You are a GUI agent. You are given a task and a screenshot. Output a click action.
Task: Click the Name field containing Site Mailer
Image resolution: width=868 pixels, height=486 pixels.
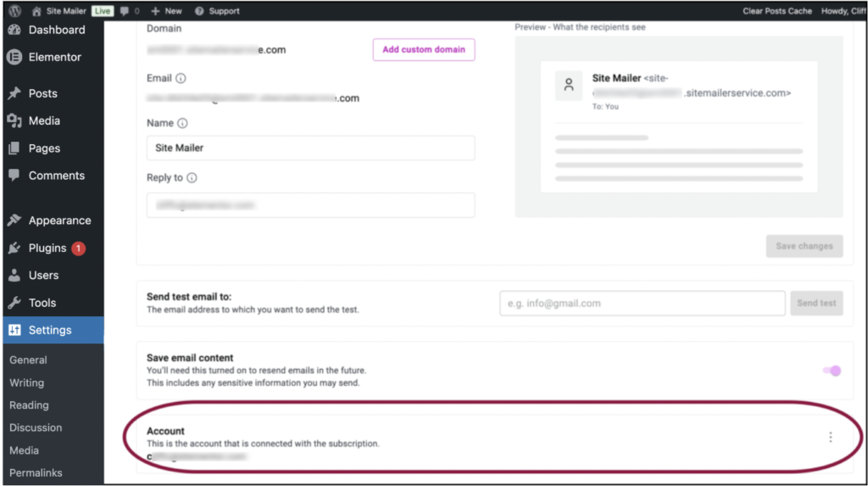point(310,148)
